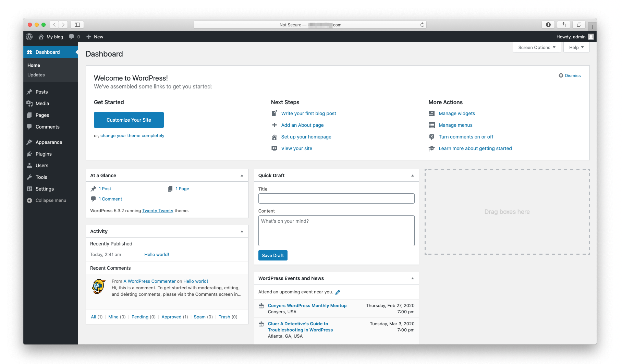Open the Updates submenu item

36,75
